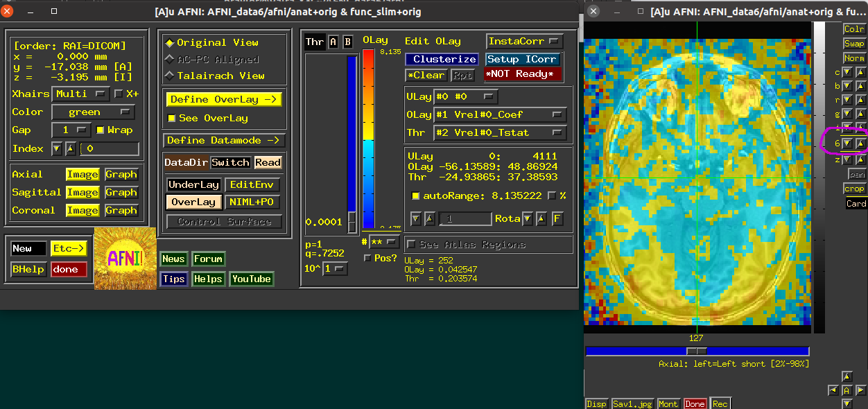Click Setup ICorr button
The width and height of the screenshot is (868, 409).
click(522, 60)
